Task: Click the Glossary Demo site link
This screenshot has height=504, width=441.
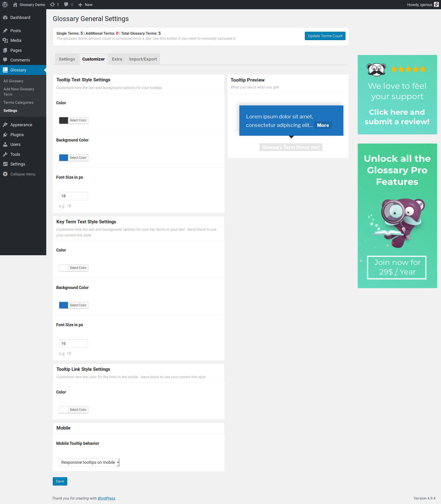Action: 32,5
